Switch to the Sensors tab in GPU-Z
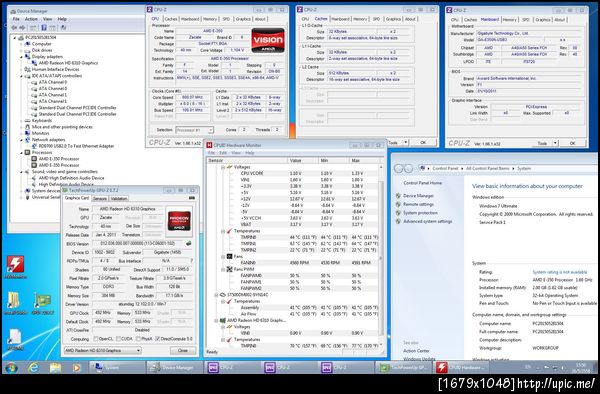 (100, 199)
